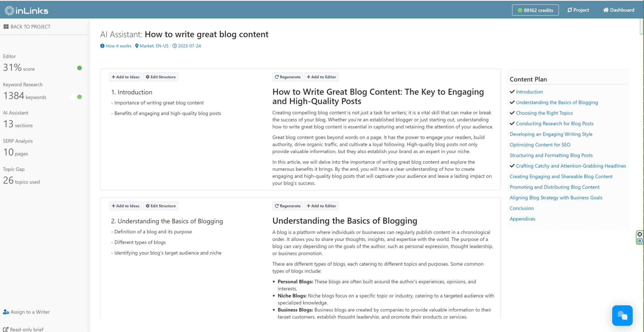
Task: Click the 88162 credits button
Action: (535, 10)
